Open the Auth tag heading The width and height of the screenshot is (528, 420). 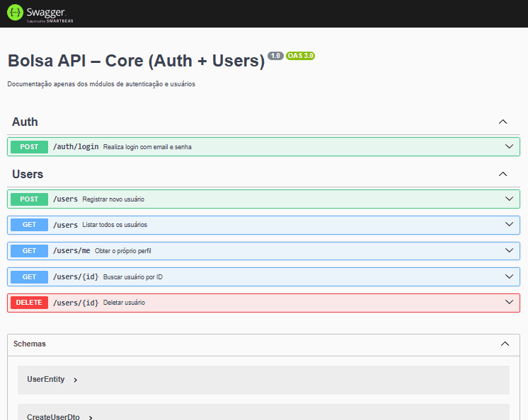pos(25,122)
